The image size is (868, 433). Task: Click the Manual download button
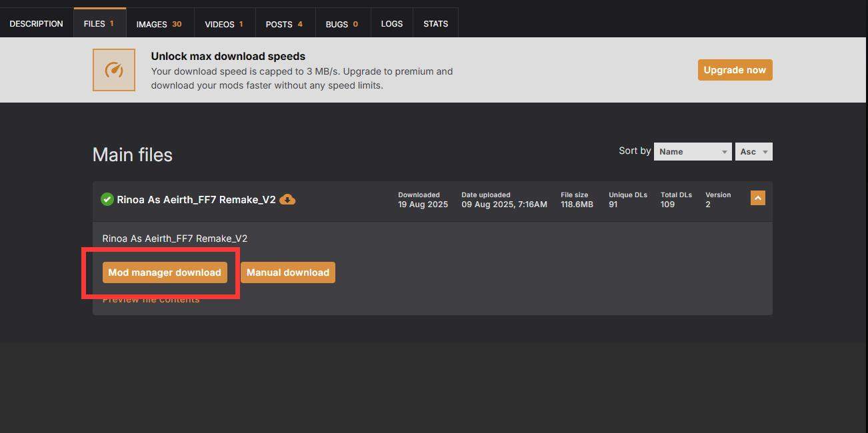coord(287,272)
